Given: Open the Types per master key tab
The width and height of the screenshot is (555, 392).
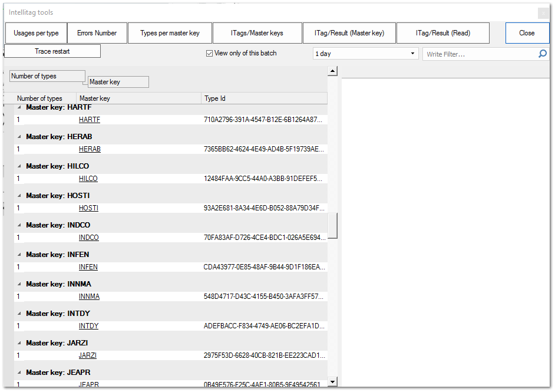Looking at the screenshot, I should click(170, 32).
